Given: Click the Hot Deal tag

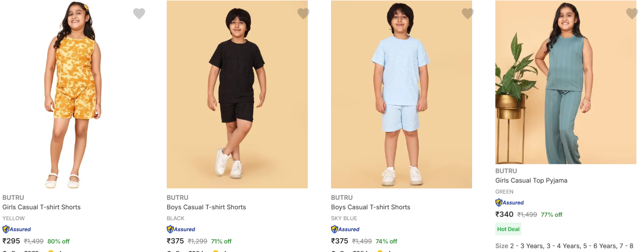Looking at the screenshot, I should [508, 229].
